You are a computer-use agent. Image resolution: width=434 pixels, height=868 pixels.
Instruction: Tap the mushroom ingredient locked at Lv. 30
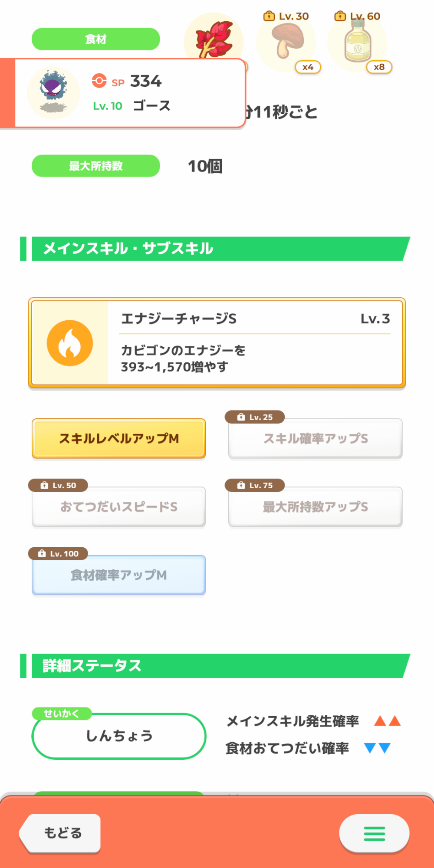[x=286, y=42]
